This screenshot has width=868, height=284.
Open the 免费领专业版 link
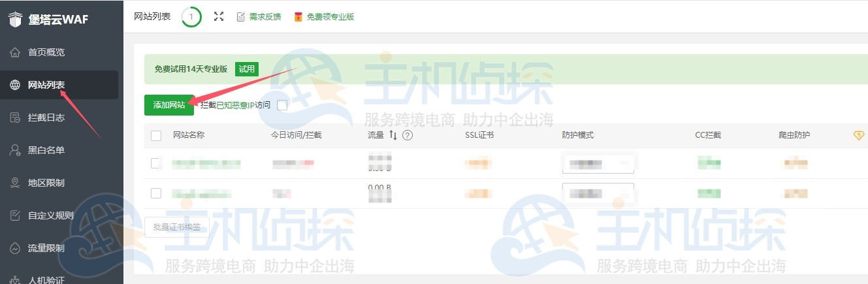pos(330,16)
